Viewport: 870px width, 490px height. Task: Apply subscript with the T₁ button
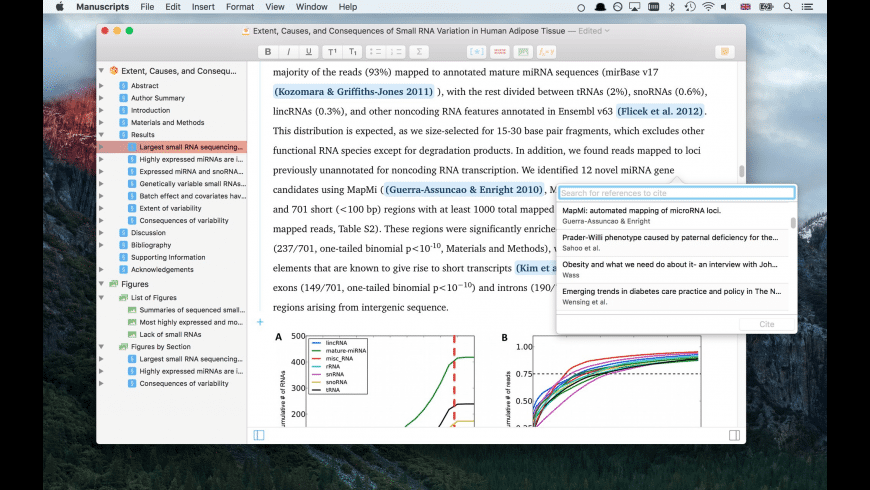click(x=353, y=52)
